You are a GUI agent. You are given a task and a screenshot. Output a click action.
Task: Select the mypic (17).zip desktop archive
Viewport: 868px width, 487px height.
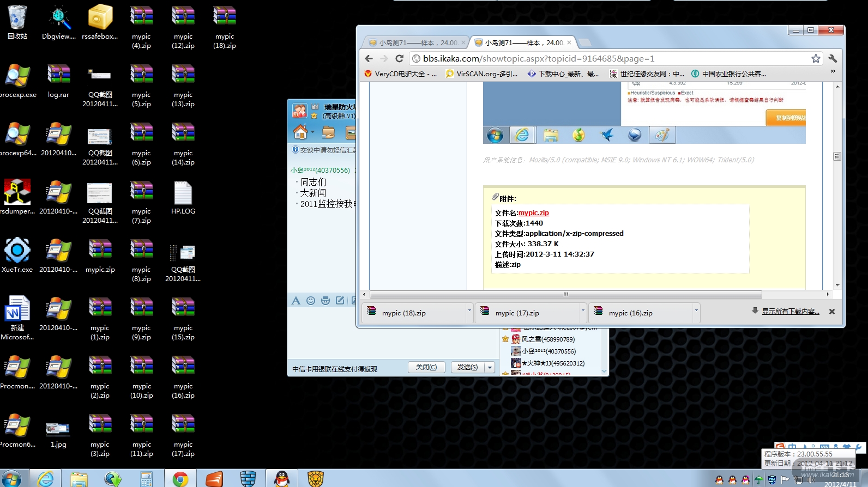[x=183, y=435]
